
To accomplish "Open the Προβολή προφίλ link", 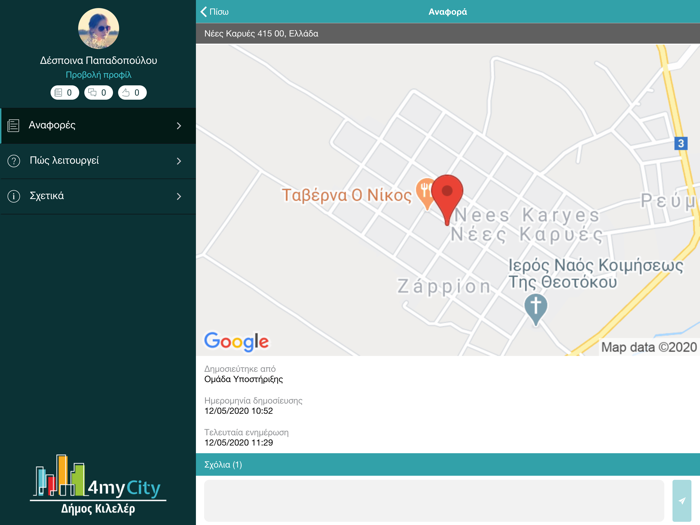I will pos(98,75).
